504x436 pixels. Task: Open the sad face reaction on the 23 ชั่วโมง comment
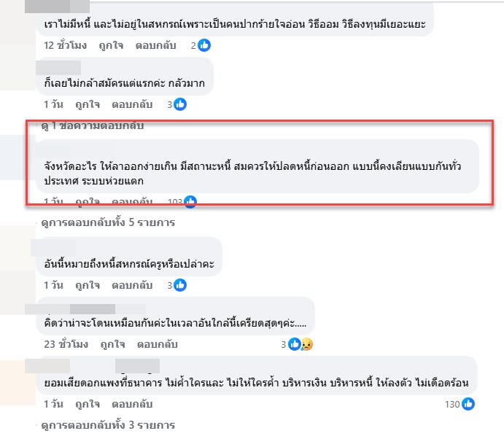(x=307, y=344)
